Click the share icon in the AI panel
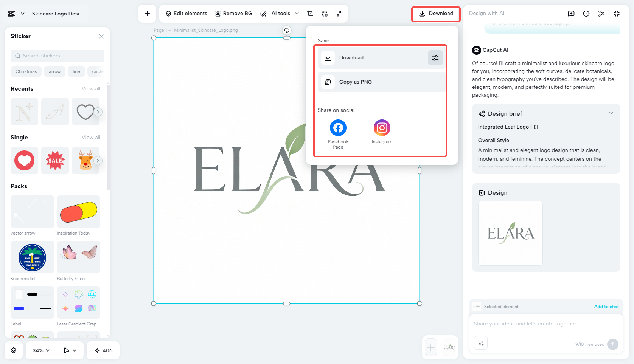Viewport: 634px width, 364px height. (x=601, y=13)
